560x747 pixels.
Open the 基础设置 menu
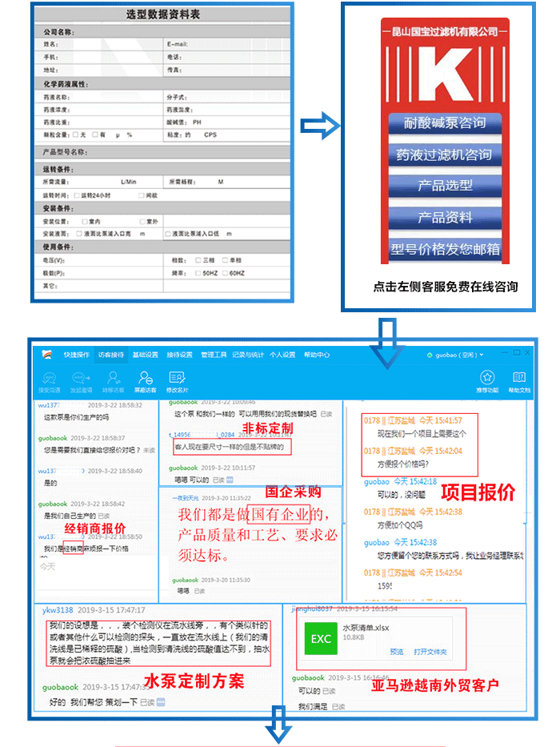pos(145,355)
